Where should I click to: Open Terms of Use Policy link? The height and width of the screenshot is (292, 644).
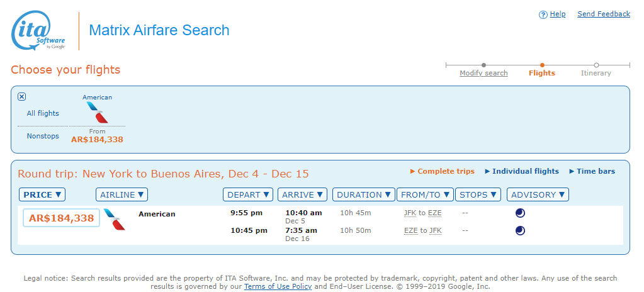tap(278, 286)
